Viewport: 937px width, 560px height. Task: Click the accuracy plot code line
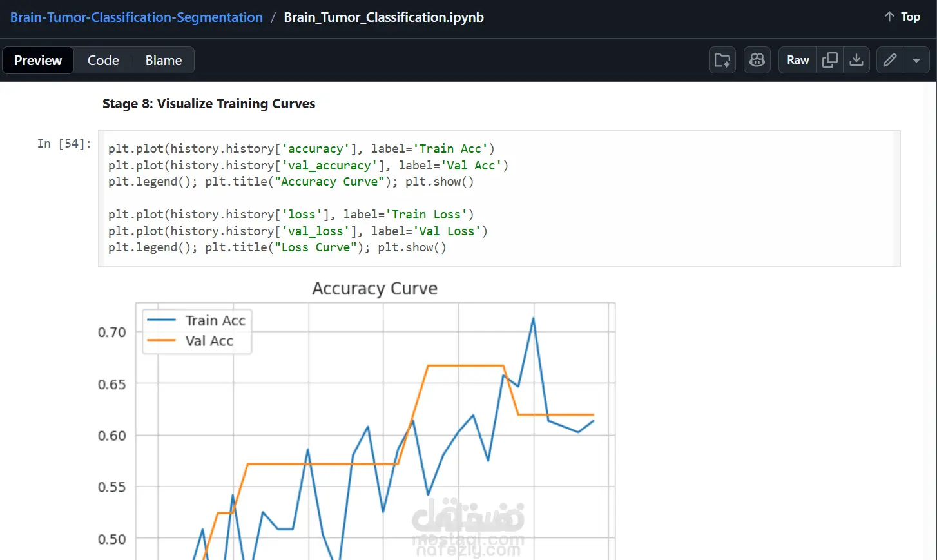[x=302, y=149]
